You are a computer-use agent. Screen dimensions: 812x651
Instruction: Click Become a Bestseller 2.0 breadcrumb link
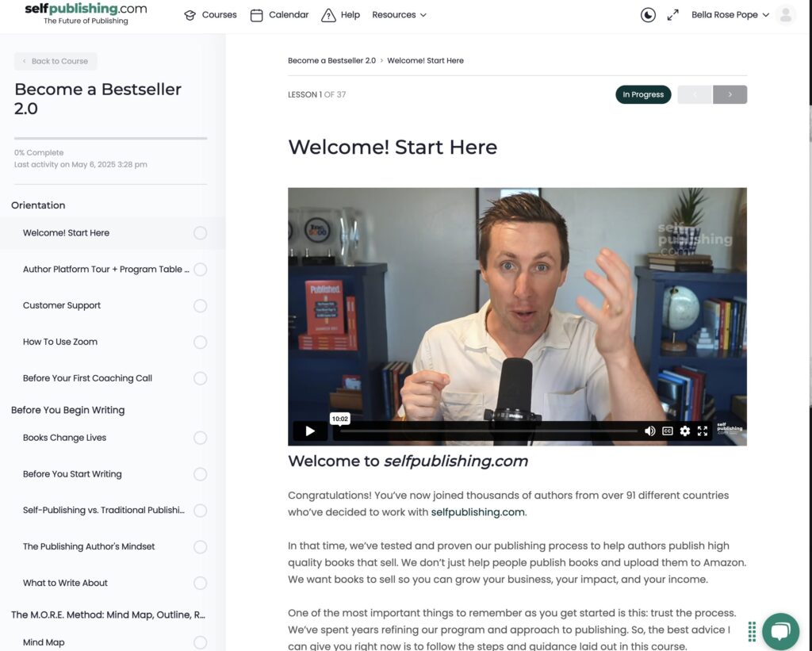click(x=332, y=60)
